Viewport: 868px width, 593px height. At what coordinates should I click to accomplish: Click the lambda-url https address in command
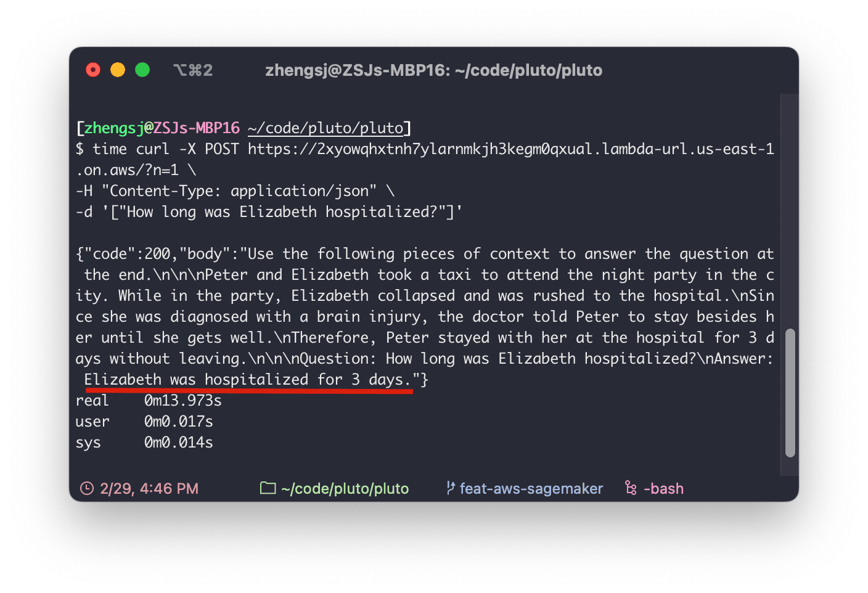511,149
